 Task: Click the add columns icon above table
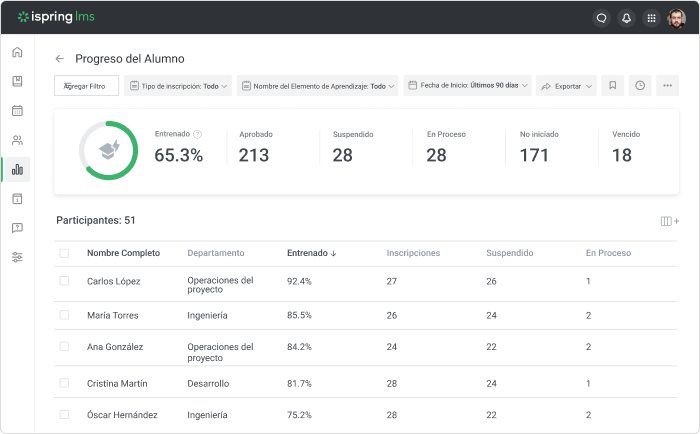[x=669, y=221]
